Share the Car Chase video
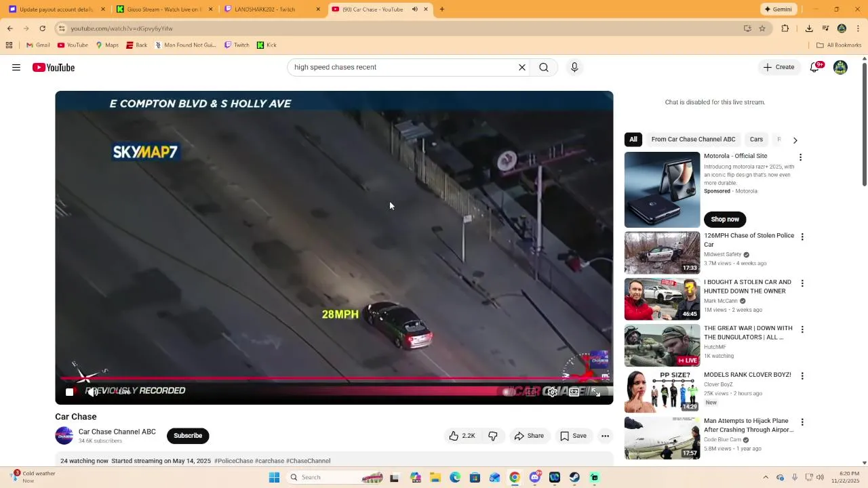 coord(529,436)
